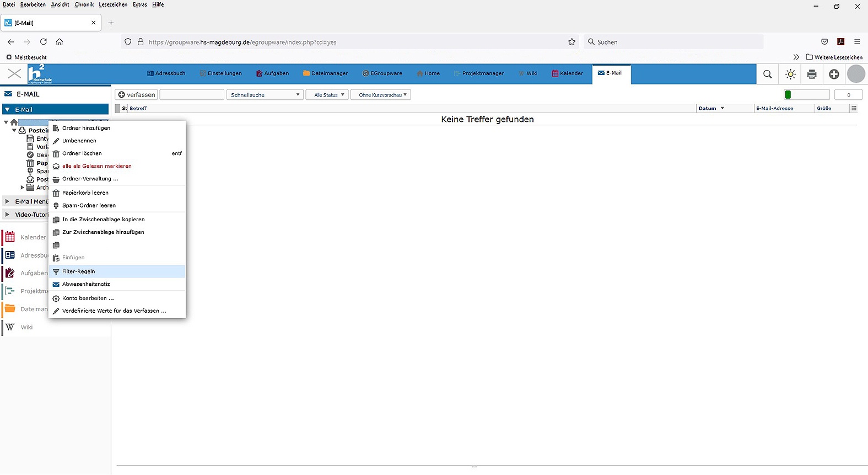Toggle dark mode with the sun icon
Viewport: 868px width, 475px height.
[x=790, y=74]
